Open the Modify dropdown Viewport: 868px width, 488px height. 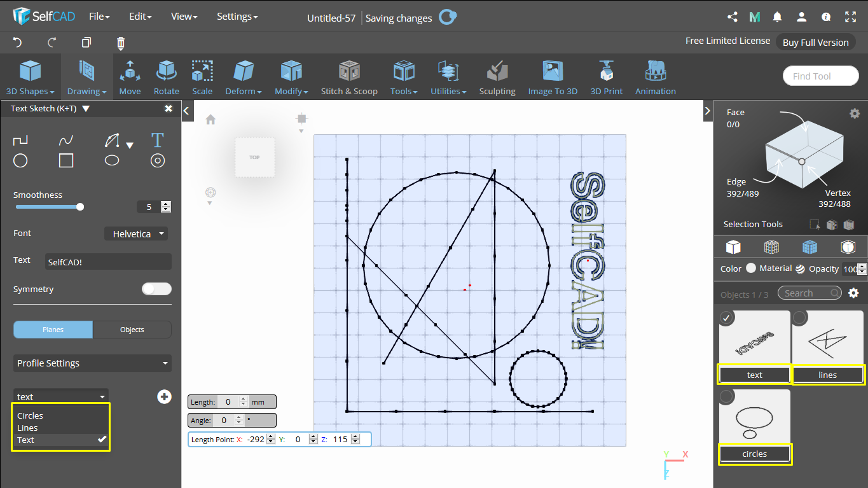coord(291,78)
